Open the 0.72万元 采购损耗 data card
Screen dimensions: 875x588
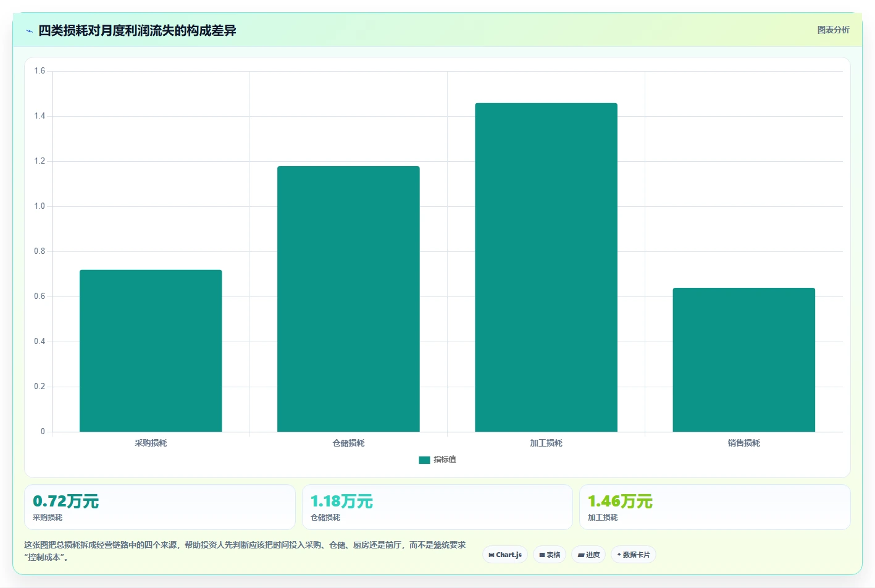coord(159,507)
